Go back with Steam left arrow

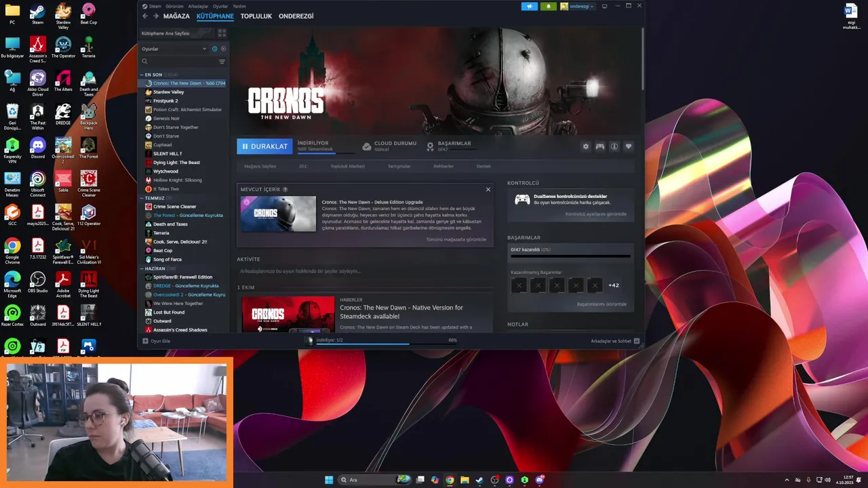coord(145,16)
